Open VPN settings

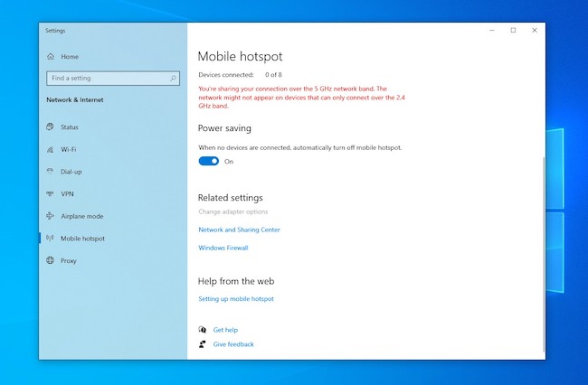pyautogui.click(x=113, y=193)
